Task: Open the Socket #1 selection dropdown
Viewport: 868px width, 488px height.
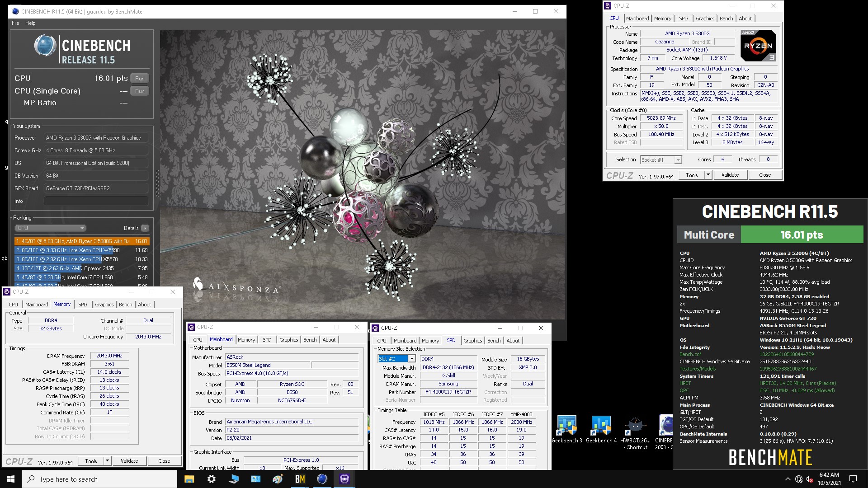Action: pos(661,160)
